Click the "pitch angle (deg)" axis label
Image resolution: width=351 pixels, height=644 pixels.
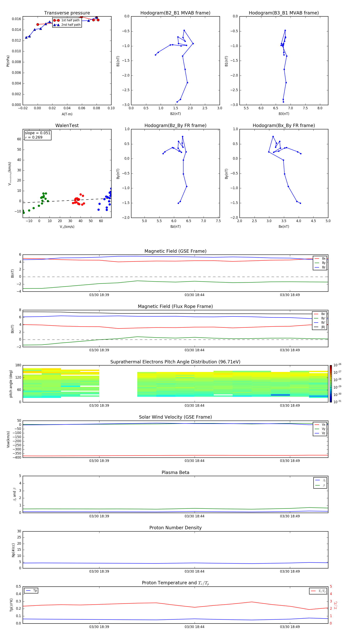tap(11, 384)
